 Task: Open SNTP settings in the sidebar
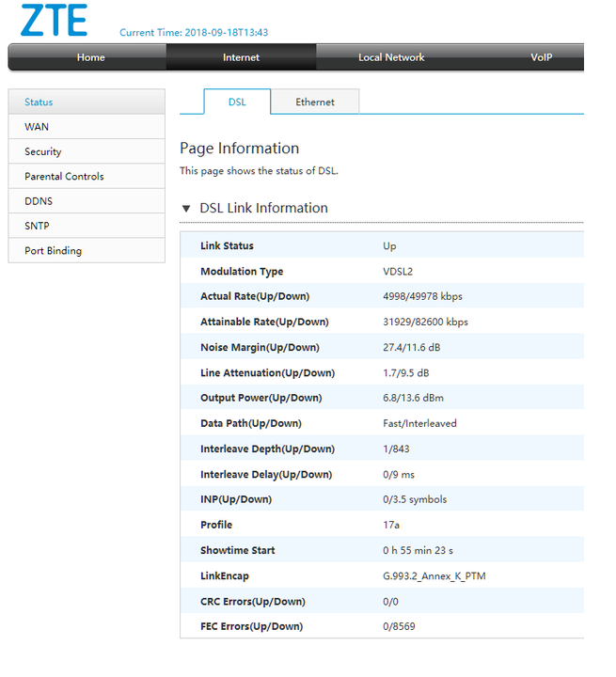(x=38, y=226)
